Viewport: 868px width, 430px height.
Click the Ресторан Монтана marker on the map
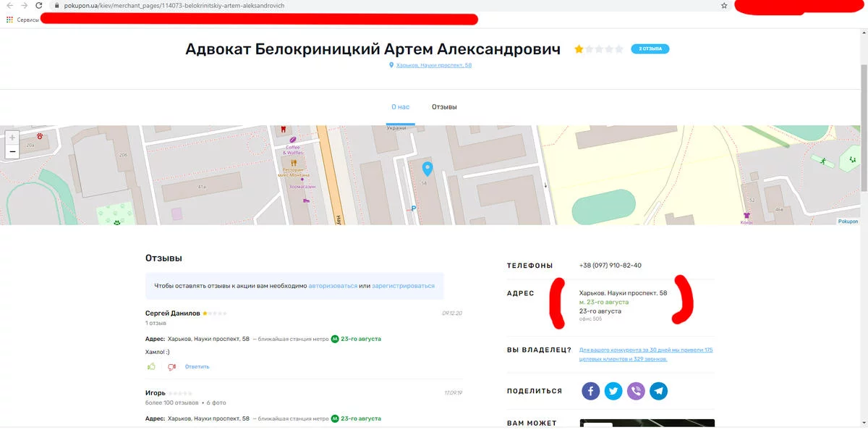pyautogui.click(x=294, y=164)
